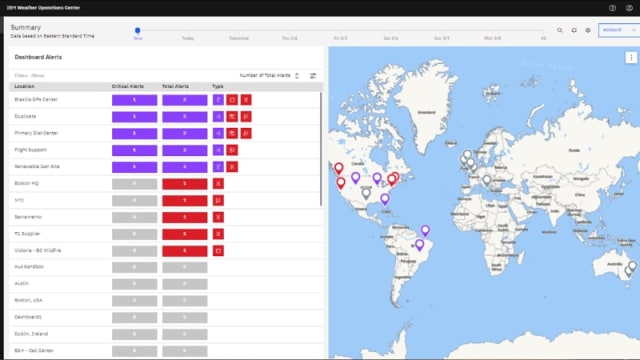
Task: Click the alerts table vertical scrollbar
Action: [321, 149]
